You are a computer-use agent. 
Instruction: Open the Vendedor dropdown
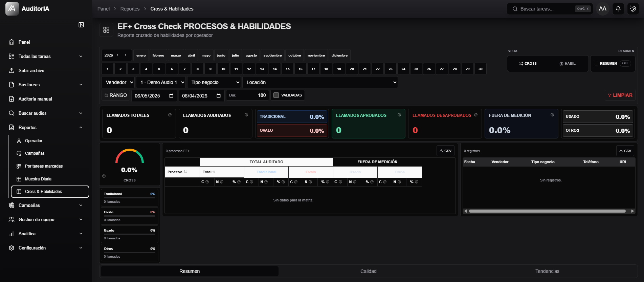(x=118, y=82)
